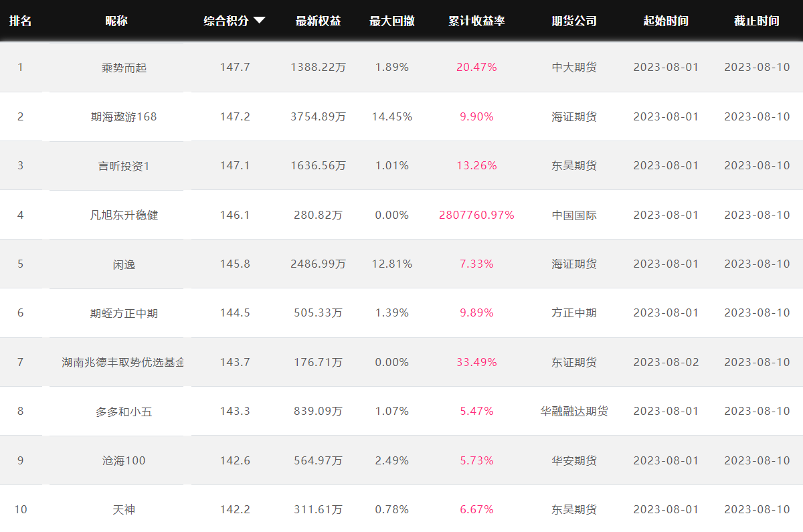Click return rate 7.33%
Screen dimensions: 803x532
(476, 264)
